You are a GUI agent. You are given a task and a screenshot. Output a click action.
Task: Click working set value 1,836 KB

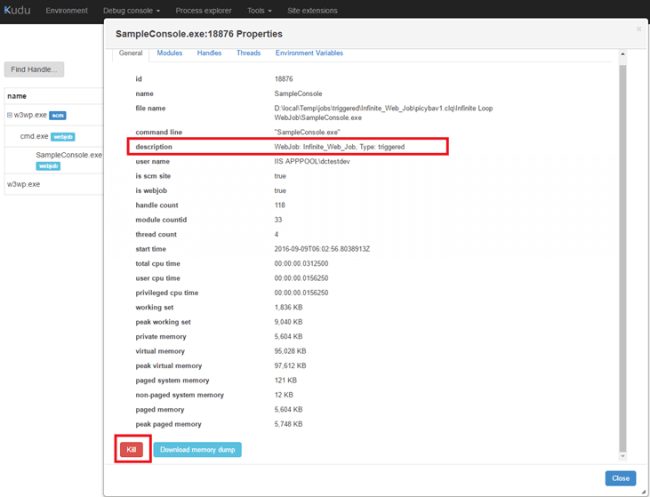click(x=288, y=307)
